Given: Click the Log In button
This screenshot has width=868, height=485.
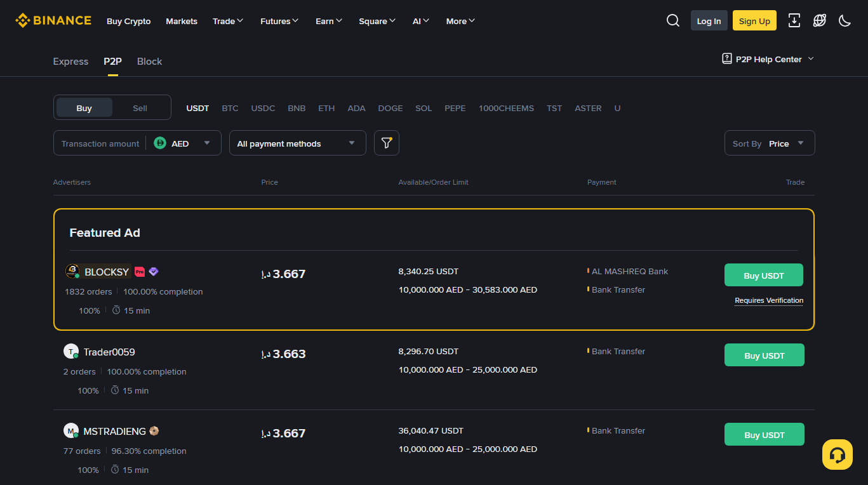Looking at the screenshot, I should 709,20.
